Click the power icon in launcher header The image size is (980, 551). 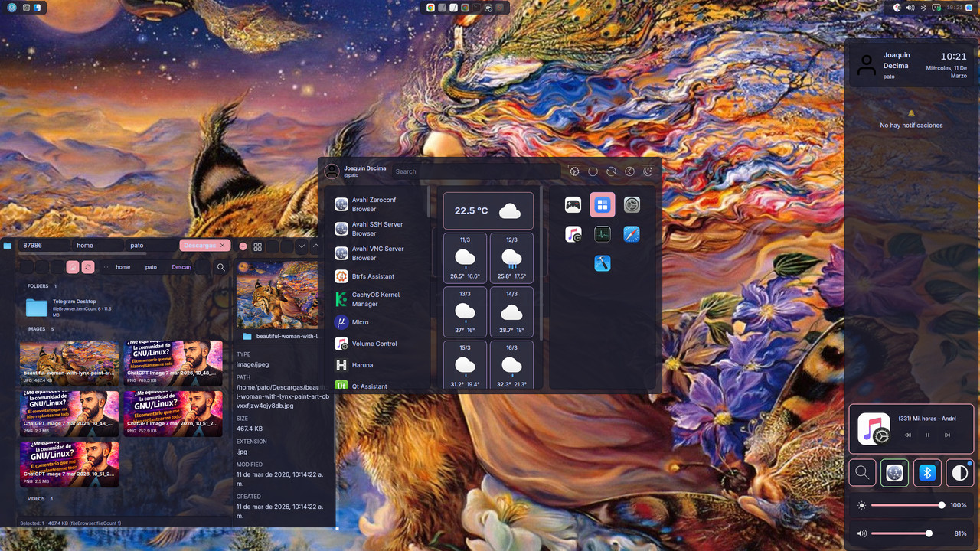593,171
